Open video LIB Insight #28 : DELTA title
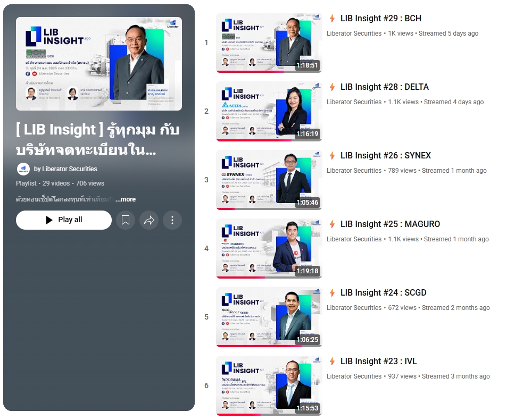Viewport: 515px width, 420px height. (385, 87)
